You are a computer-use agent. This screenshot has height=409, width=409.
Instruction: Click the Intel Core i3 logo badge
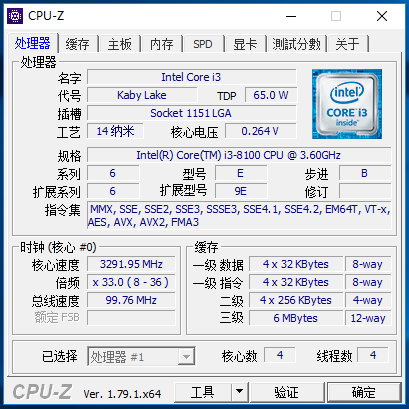point(347,104)
